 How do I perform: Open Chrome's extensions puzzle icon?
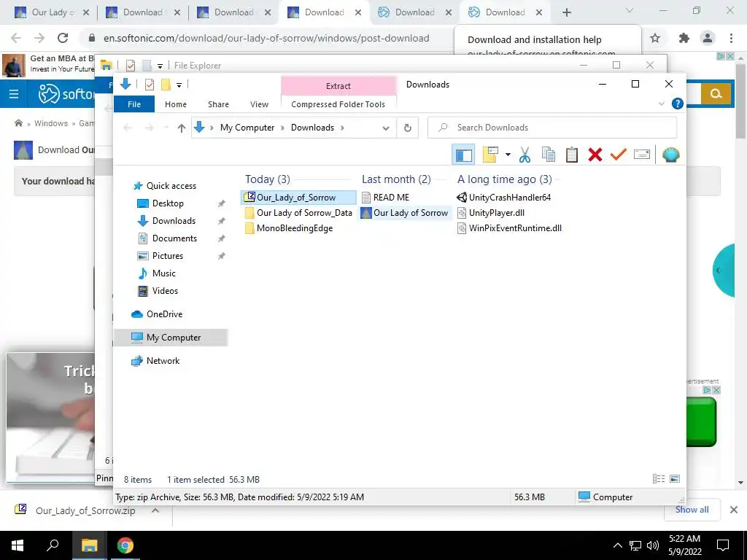click(684, 38)
